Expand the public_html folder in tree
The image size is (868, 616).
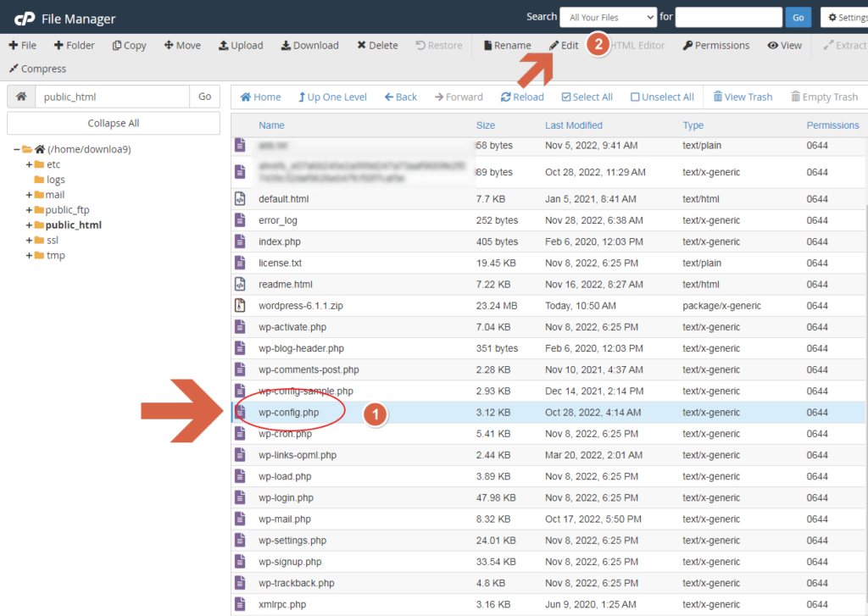29,225
